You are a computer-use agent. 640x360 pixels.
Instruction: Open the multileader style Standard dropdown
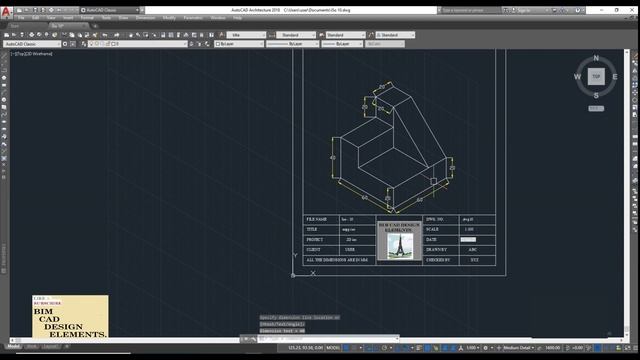tap(395, 35)
